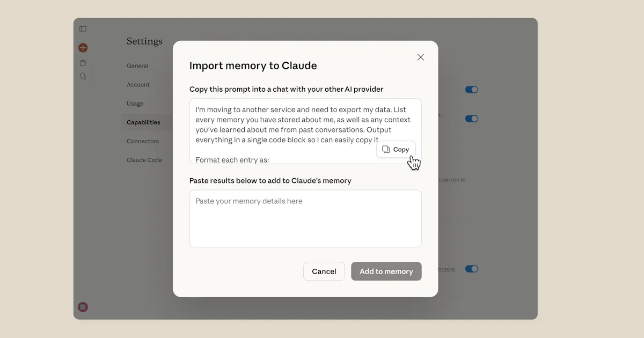
Task: Start a new chat with red plus icon
Action: click(83, 48)
